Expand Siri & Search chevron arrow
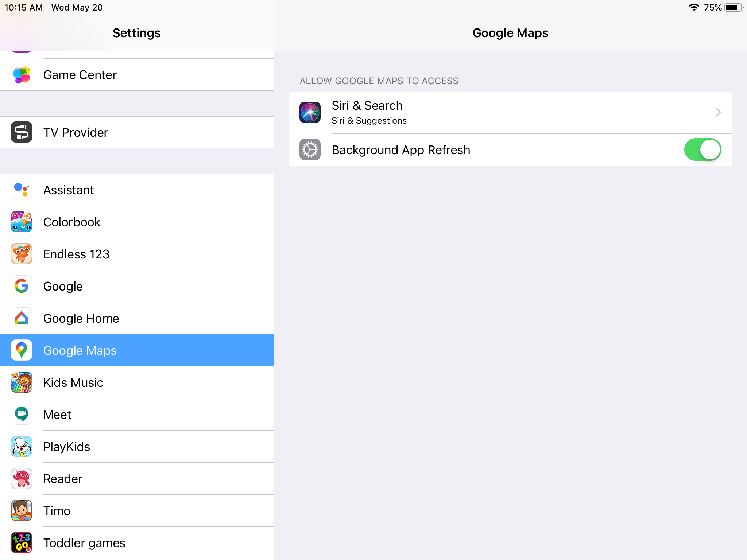Screen dimensions: 747x560 718,112
